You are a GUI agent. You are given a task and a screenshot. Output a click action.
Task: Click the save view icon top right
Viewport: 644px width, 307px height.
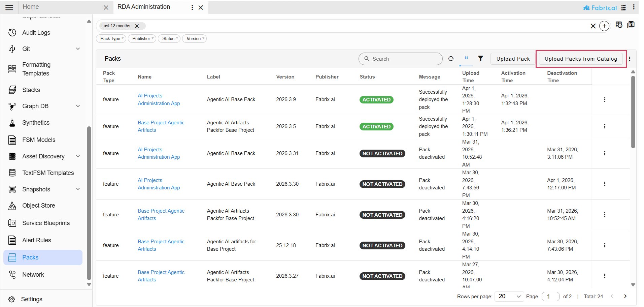pyautogui.click(x=631, y=25)
